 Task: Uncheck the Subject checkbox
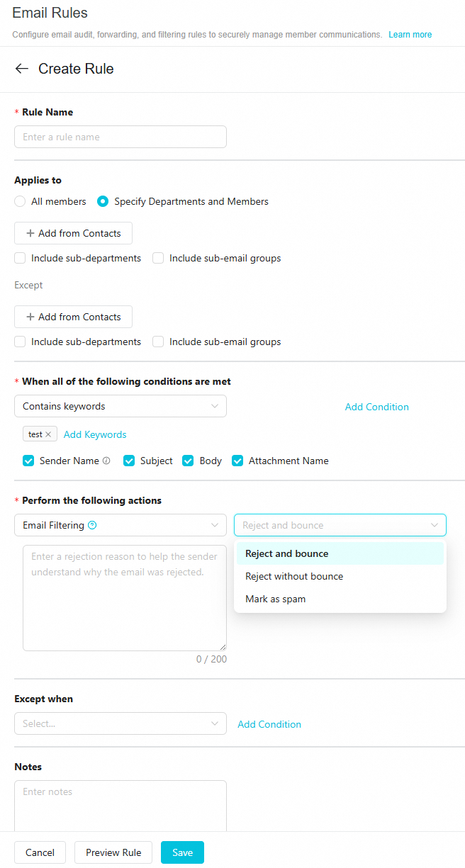pos(129,461)
